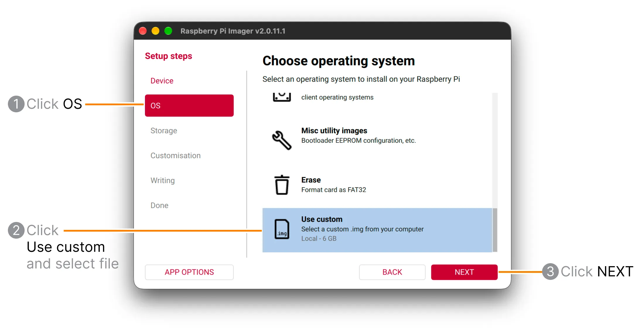Click the partially visible client operating systems icon
Image resolution: width=644 pixels, height=329 pixels.
coord(282,97)
